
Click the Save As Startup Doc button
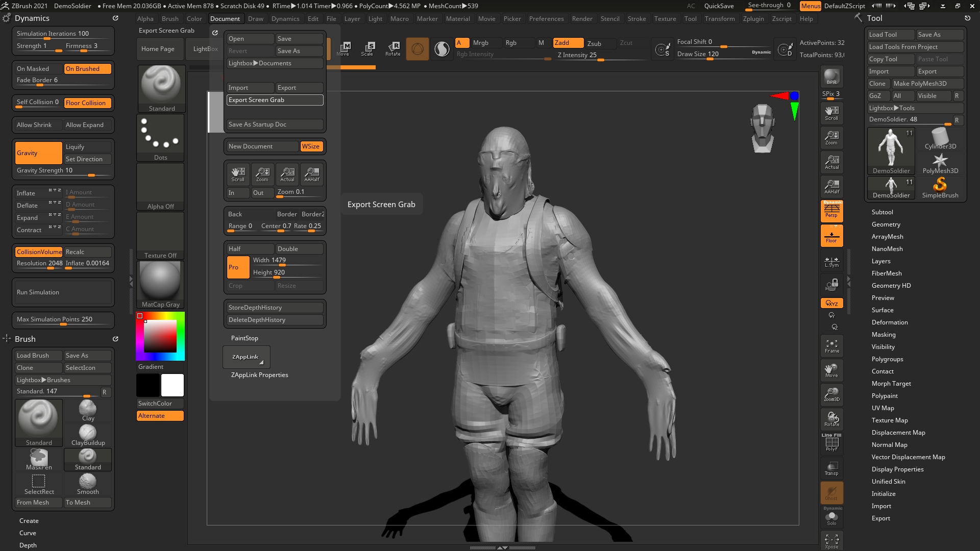tap(274, 124)
